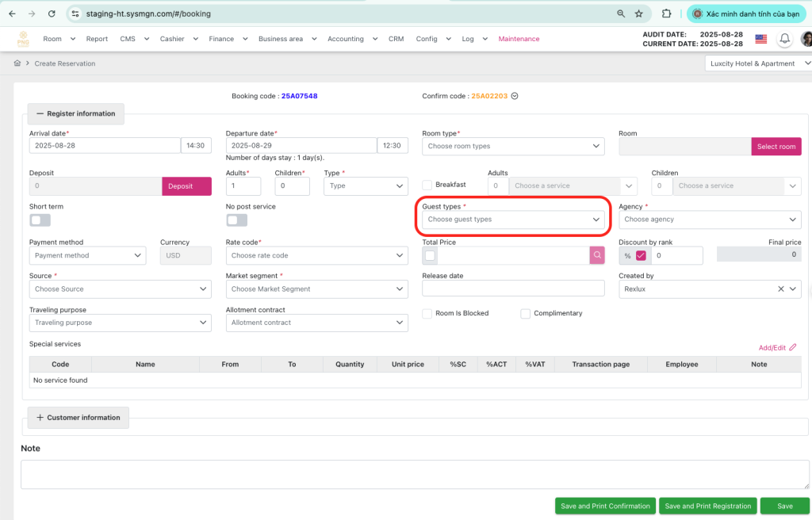
Task: Click the notification bell icon
Action: click(784, 39)
